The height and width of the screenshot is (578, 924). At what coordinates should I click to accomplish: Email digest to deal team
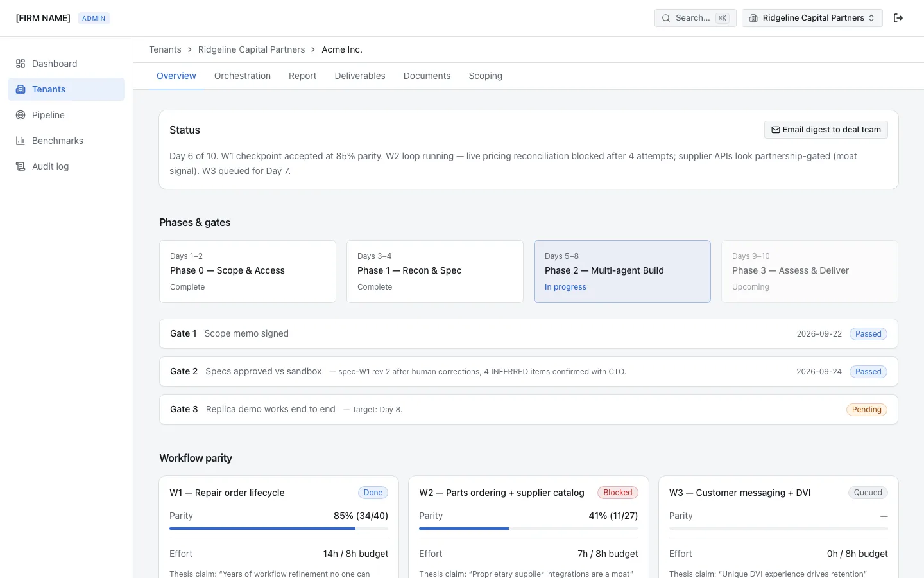pos(826,130)
